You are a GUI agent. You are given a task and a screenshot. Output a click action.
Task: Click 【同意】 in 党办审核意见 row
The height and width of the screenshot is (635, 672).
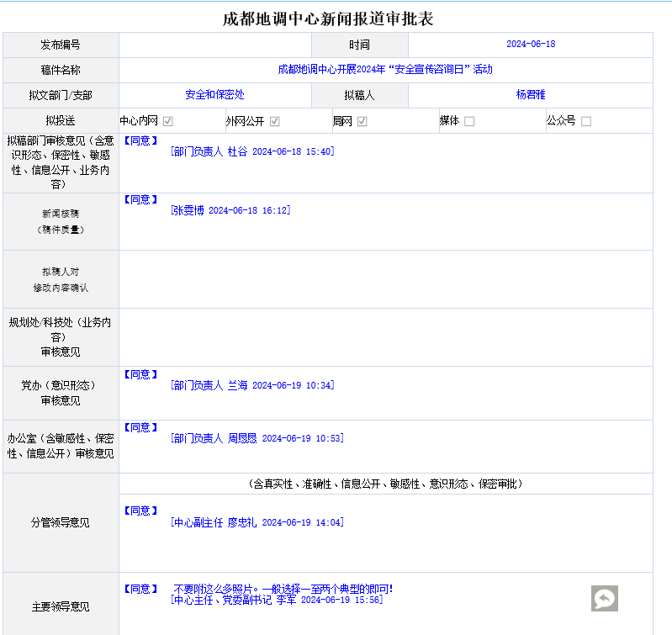tap(140, 374)
